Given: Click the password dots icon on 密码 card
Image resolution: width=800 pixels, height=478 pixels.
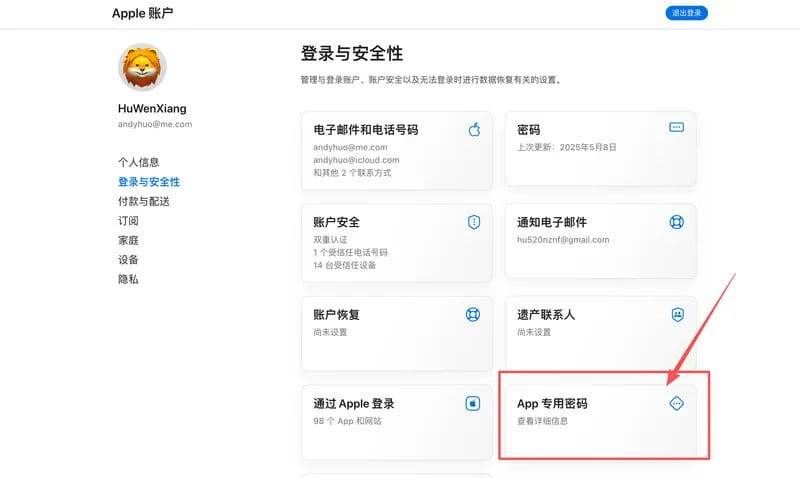Looking at the screenshot, I should [677, 127].
